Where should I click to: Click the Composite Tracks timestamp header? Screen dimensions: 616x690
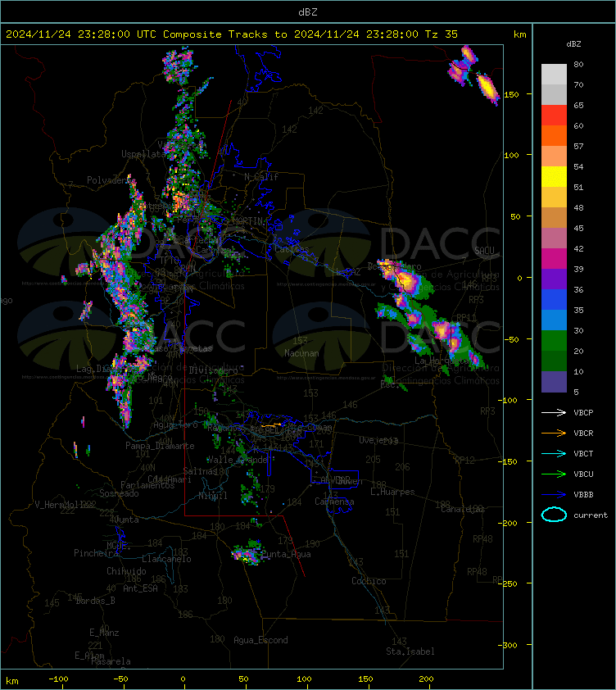click(x=232, y=34)
